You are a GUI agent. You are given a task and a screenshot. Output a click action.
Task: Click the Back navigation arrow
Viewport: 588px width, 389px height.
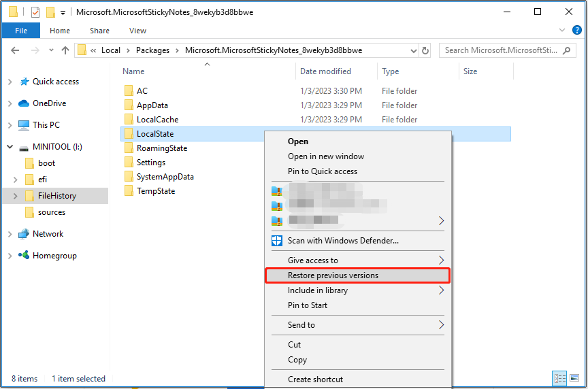click(x=15, y=50)
